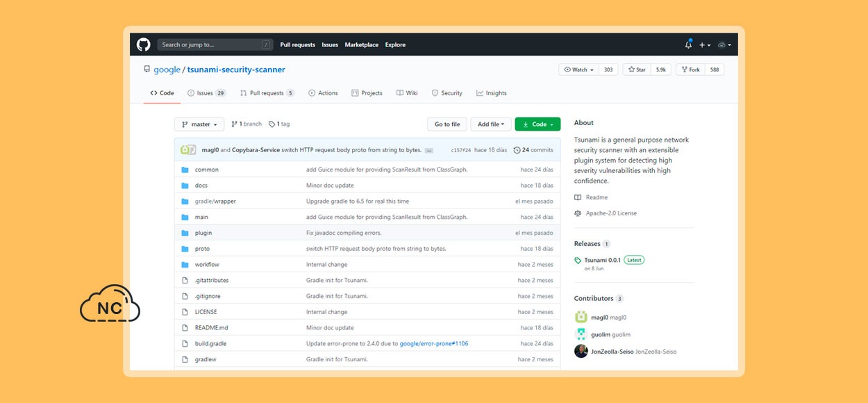Viewport: 868px width, 403px height.
Task: Switch to the Security tab
Action: tap(447, 93)
